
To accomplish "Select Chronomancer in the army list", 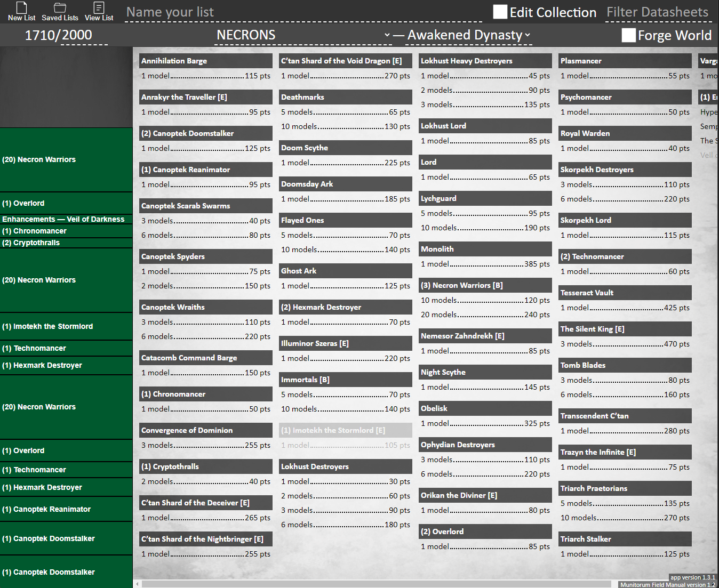I will [66, 231].
